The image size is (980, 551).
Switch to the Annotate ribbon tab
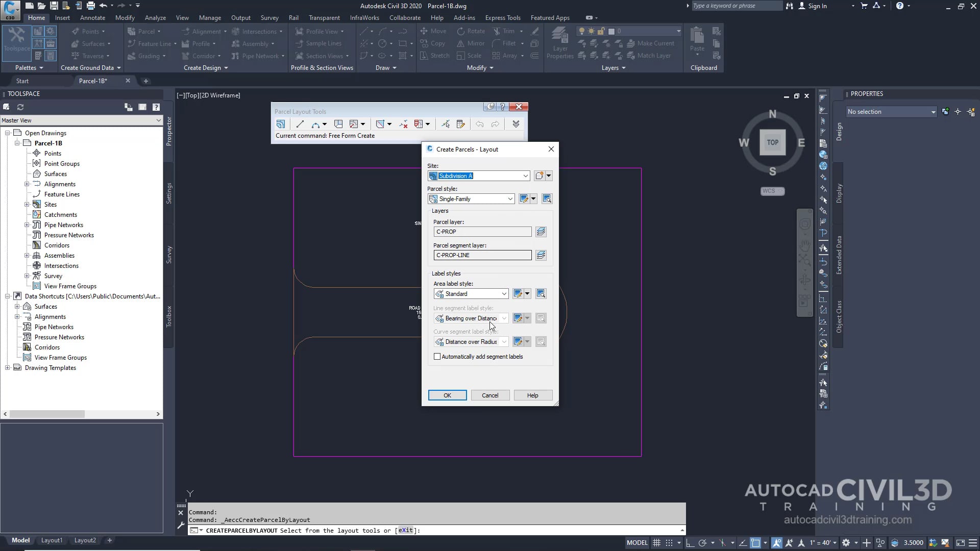(x=93, y=17)
